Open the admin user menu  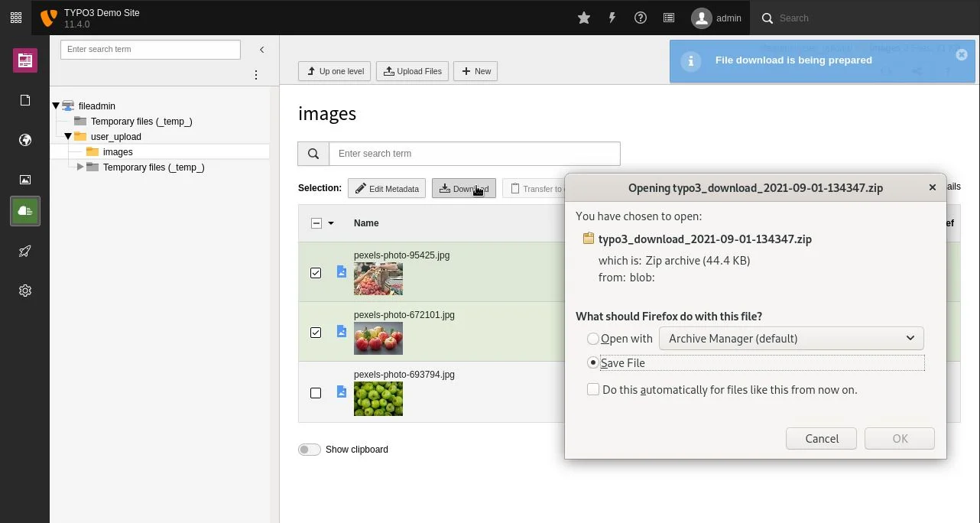pyautogui.click(x=716, y=18)
